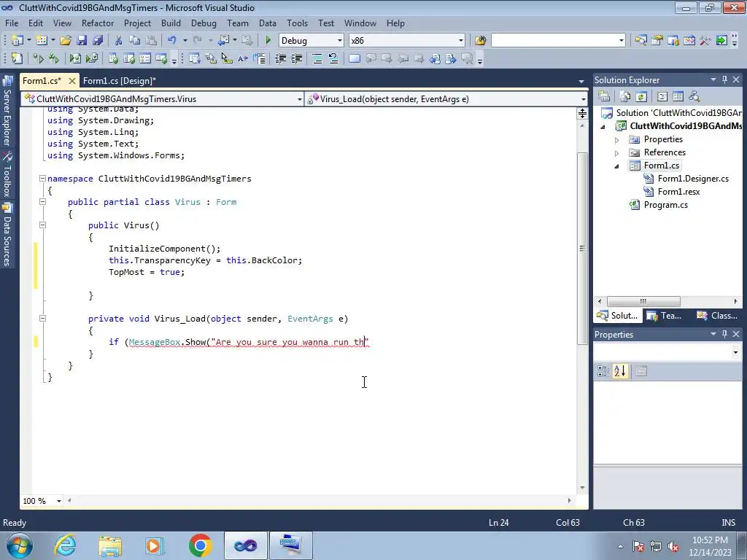
Task: Open the Properties Window toolbar icon
Action: point(657,41)
